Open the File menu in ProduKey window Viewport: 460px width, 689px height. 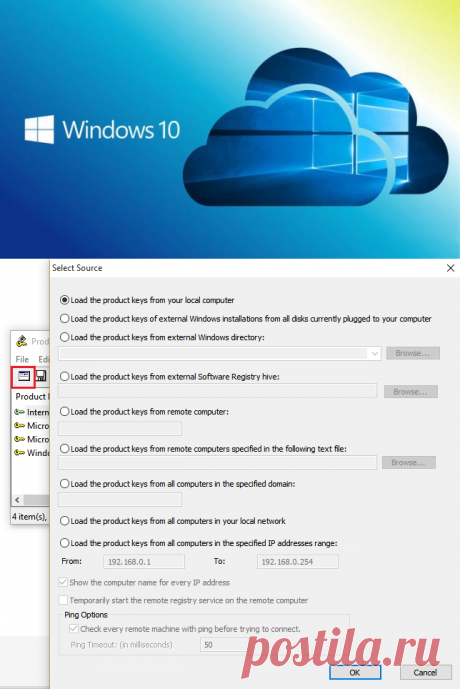22,359
